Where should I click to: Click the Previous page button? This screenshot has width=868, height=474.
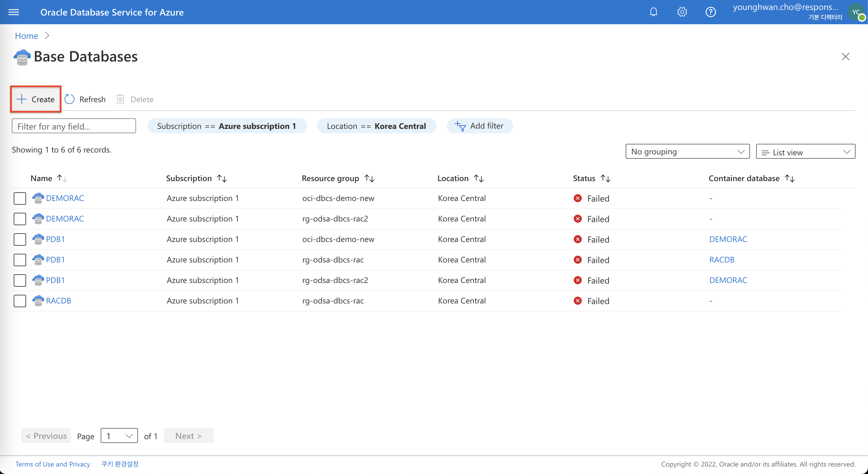click(x=46, y=435)
